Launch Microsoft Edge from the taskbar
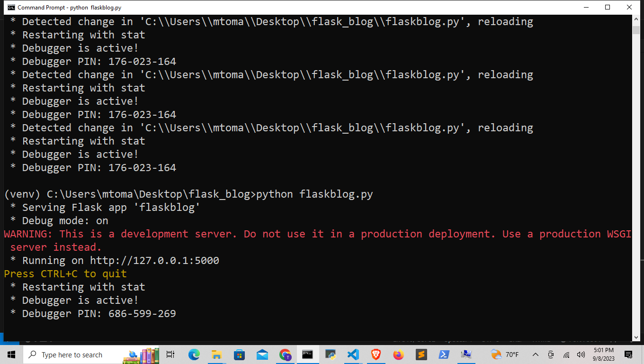Viewport: 644px width, 364px height. tap(194, 355)
